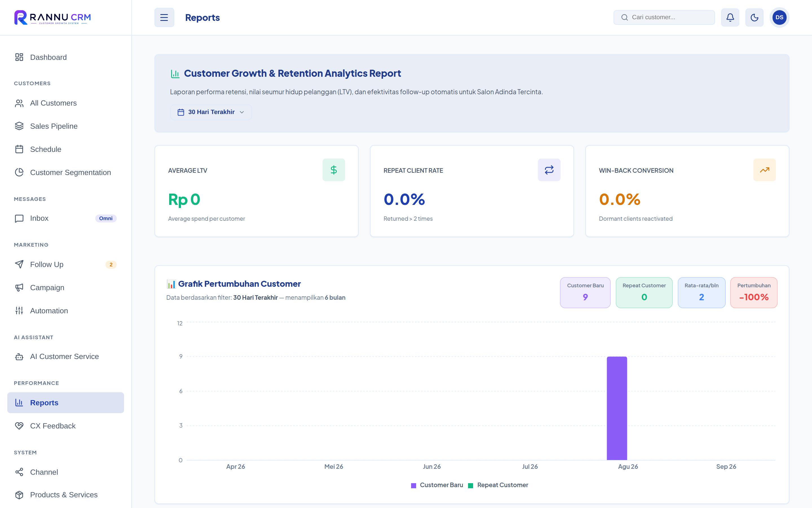
Task: Click the 'Sep 26' axis label
Action: (x=726, y=467)
